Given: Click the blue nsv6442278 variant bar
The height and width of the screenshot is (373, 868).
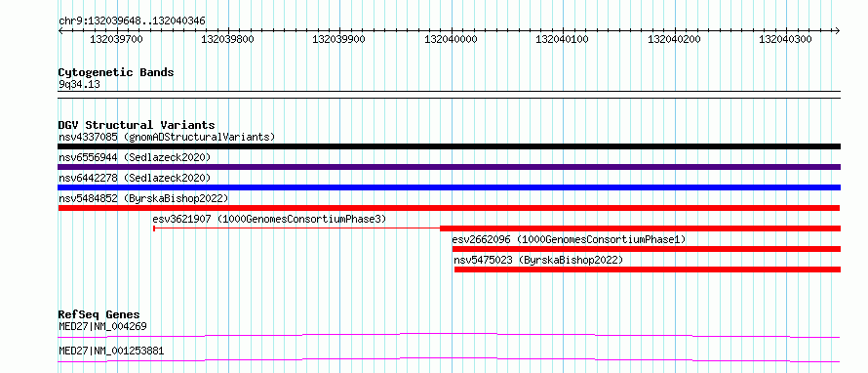Looking at the screenshot, I should coord(449,187).
